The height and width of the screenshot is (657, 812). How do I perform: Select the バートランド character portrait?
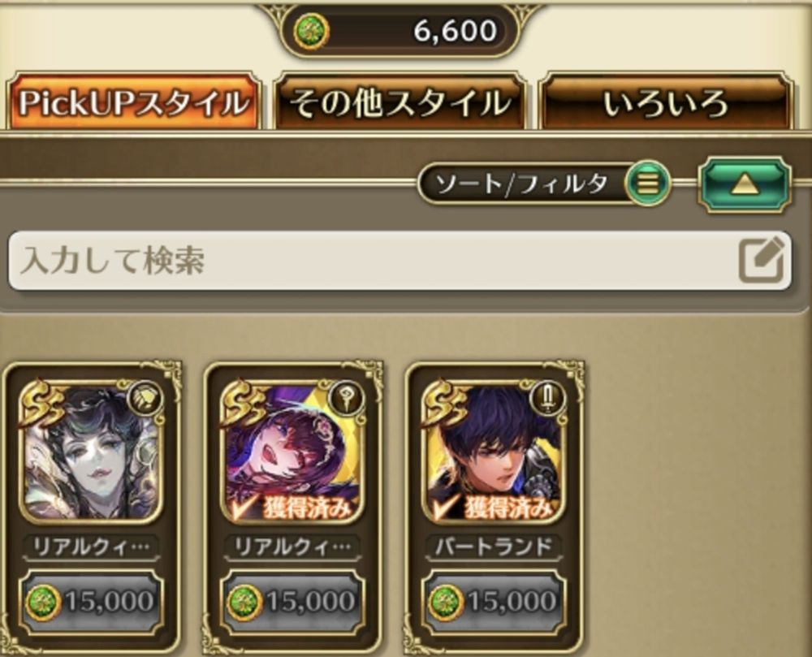point(495,451)
